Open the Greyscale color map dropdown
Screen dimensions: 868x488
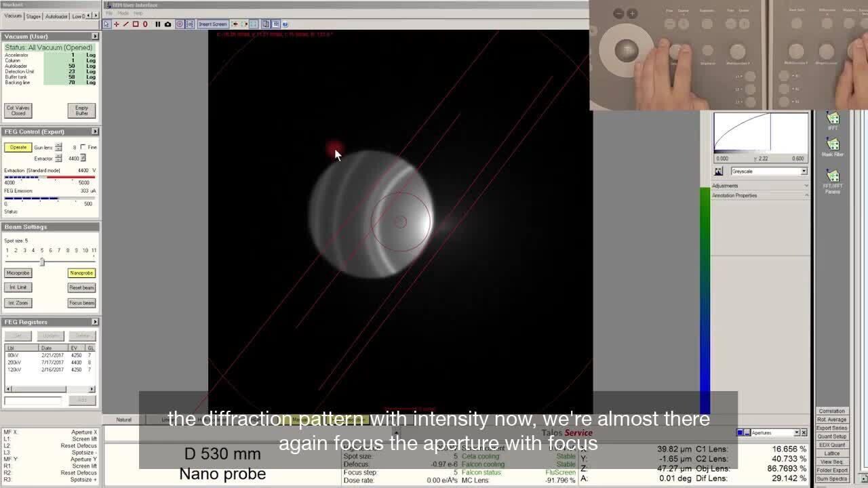point(769,171)
